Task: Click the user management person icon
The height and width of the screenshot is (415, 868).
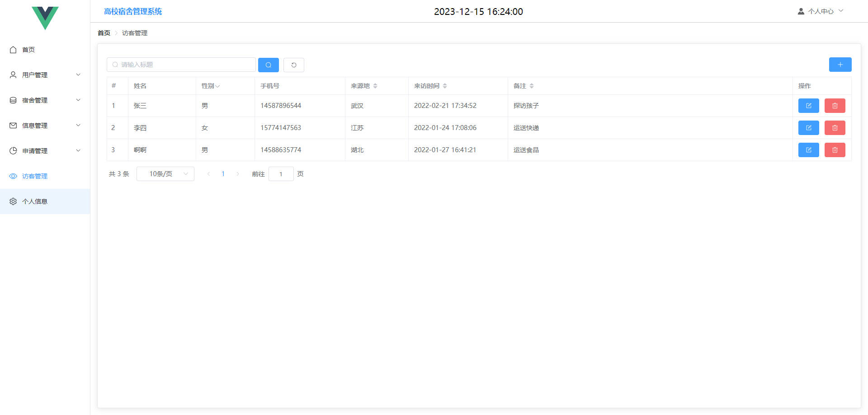Action: pyautogui.click(x=13, y=75)
